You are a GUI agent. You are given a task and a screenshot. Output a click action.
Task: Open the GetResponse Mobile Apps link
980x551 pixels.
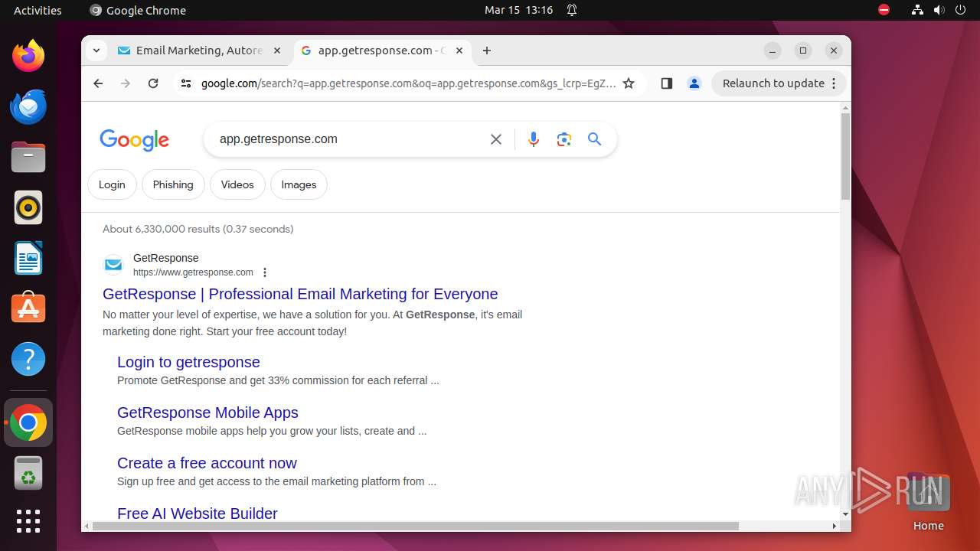pyautogui.click(x=207, y=412)
